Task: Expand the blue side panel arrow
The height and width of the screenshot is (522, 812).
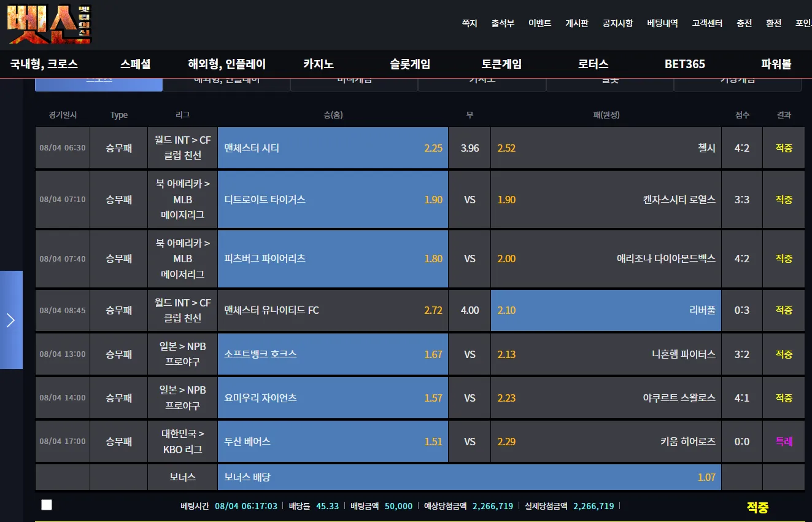Action: 11,320
